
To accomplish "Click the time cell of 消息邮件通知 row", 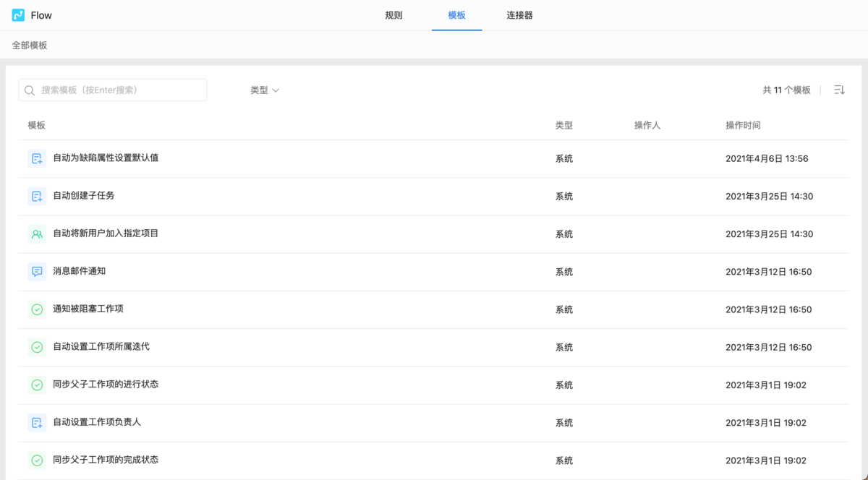I will click(x=769, y=272).
